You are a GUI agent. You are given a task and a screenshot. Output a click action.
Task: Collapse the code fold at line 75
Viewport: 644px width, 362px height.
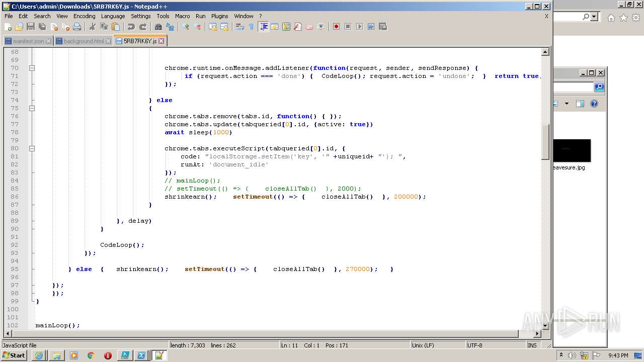[x=32, y=108]
